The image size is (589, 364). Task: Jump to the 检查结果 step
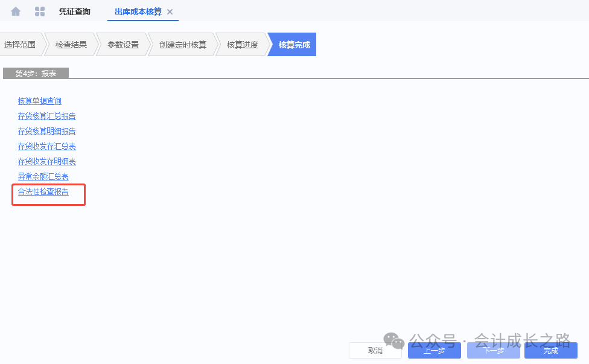pos(71,45)
